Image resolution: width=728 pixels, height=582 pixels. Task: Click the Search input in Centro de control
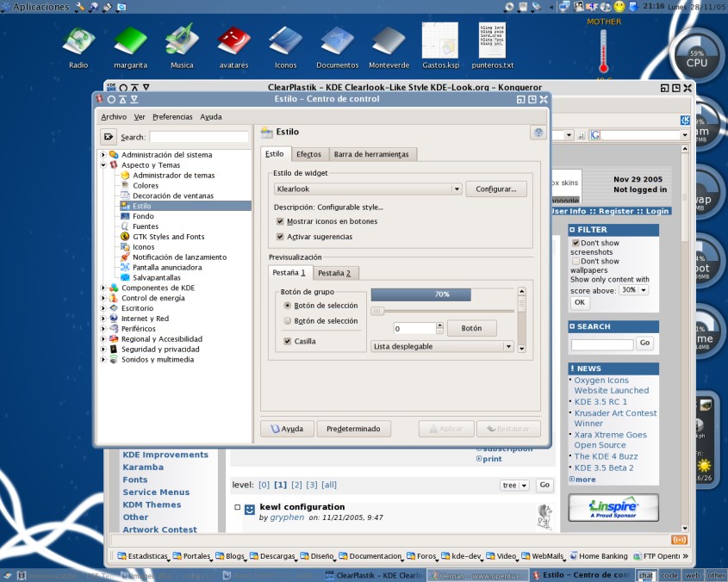point(199,137)
